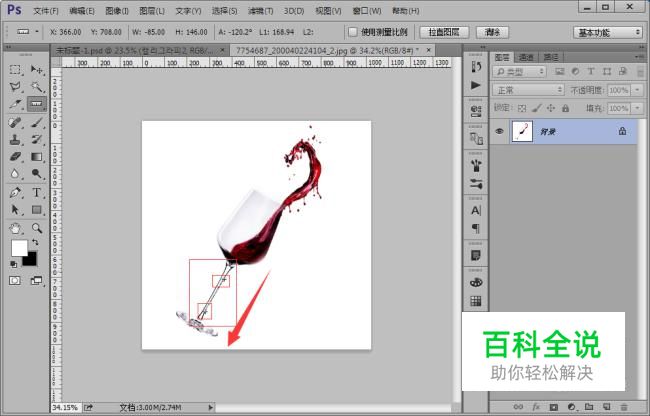Image resolution: width=650 pixels, height=416 pixels.
Task: Open the workspace switcher dropdown
Action: [x=607, y=32]
